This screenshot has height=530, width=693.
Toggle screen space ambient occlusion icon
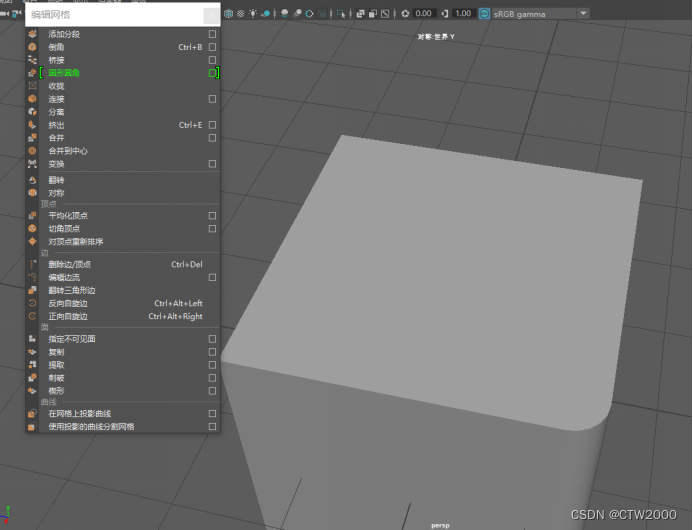coord(285,14)
